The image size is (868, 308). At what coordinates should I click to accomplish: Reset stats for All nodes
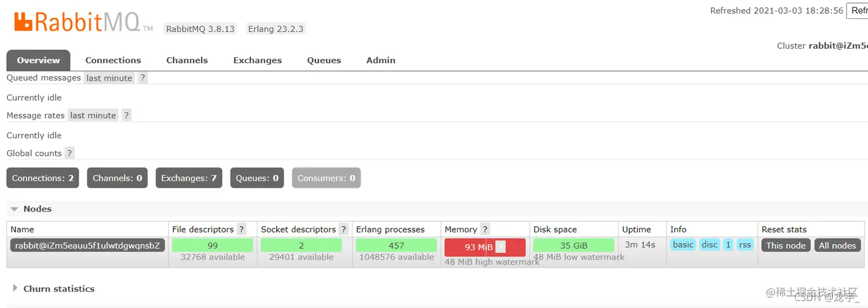[x=838, y=245]
